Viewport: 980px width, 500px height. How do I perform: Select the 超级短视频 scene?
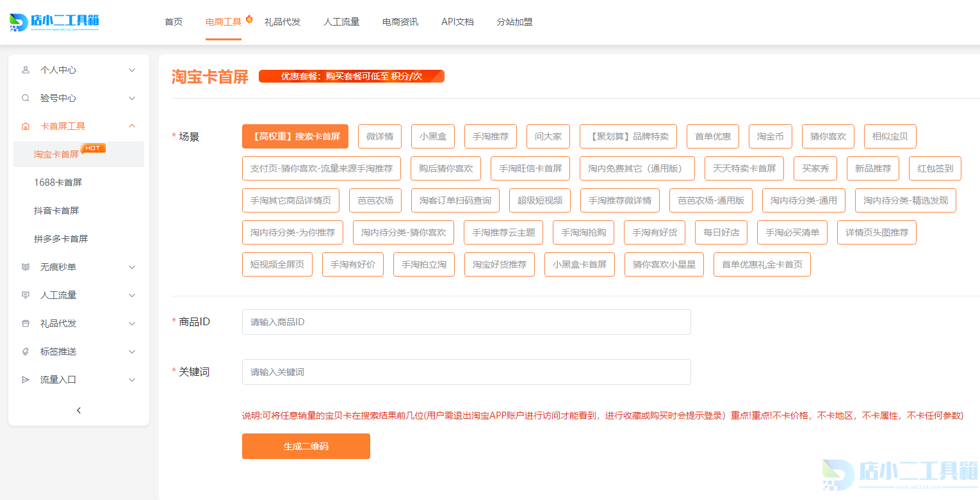click(540, 200)
